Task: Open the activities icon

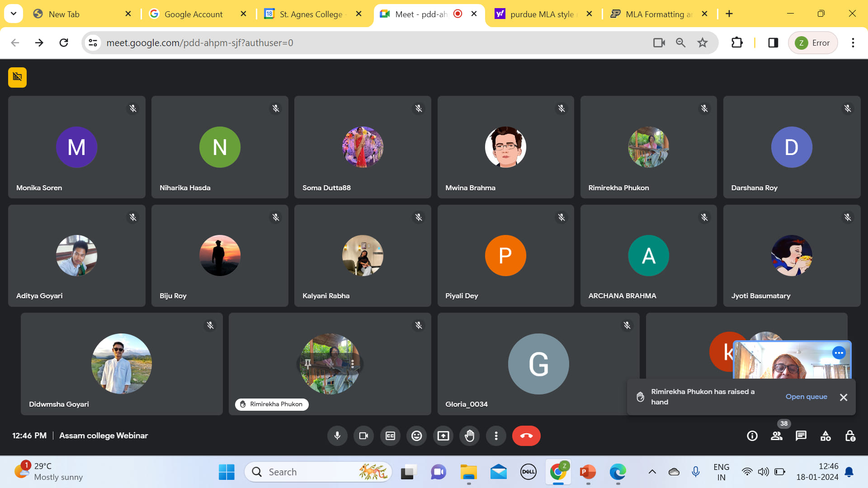Action: [x=826, y=436]
